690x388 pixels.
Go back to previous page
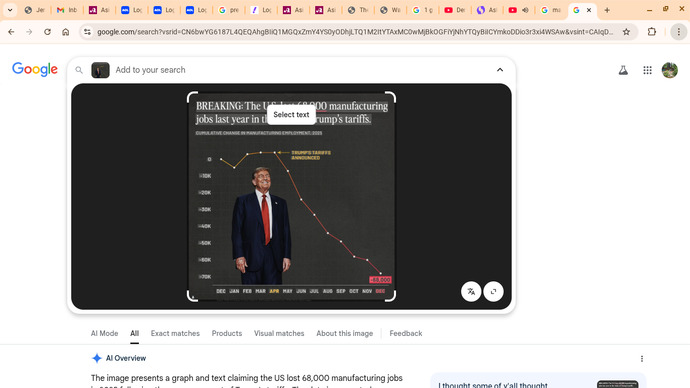[11, 32]
